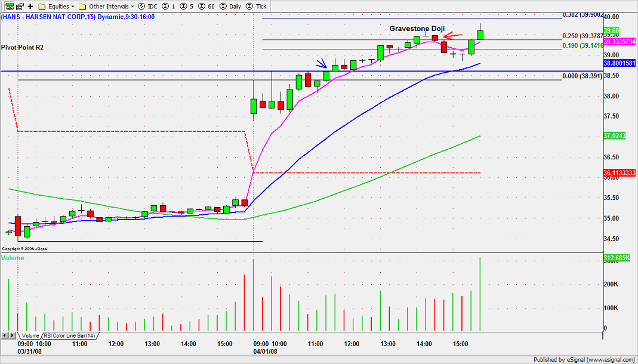Click the 34.50 price axis label
Image resolution: width=638 pixels, height=364 pixels.
click(612, 239)
